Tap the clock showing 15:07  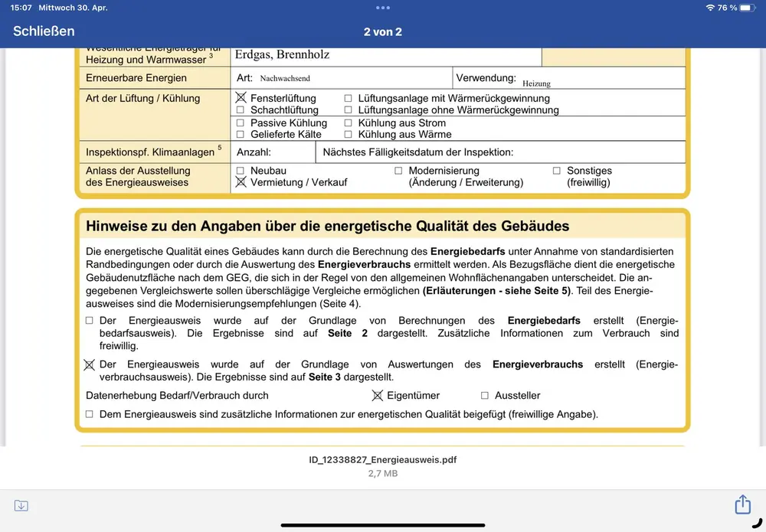(21, 8)
